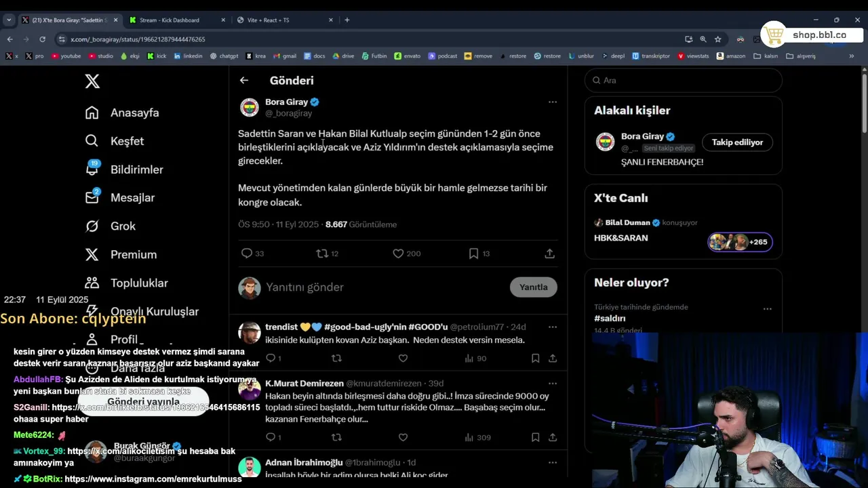Image resolution: width=868 pixels, height=488 pixels.
Task: Open a new browser tab
Action: [x=347, y=20]
